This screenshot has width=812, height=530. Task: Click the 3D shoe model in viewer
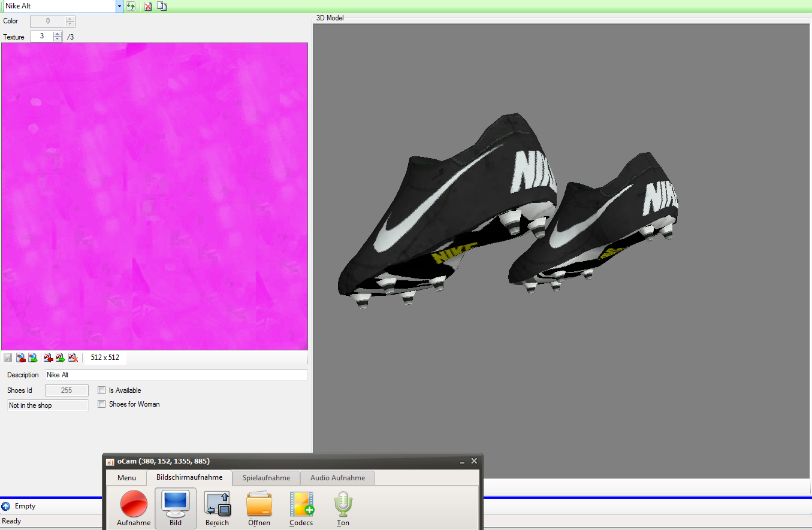pyautogui.click(x=508, y=210)
